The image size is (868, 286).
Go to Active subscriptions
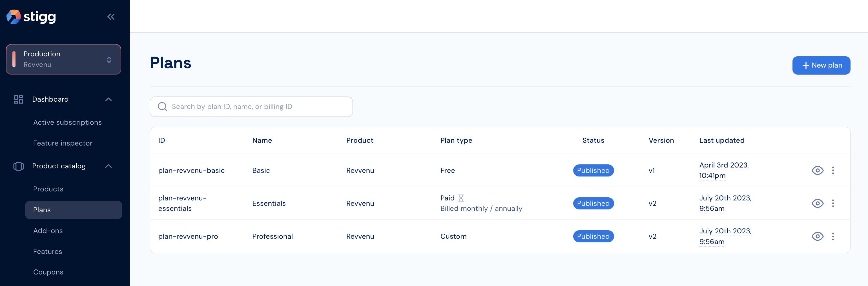(x=67, y=122)
